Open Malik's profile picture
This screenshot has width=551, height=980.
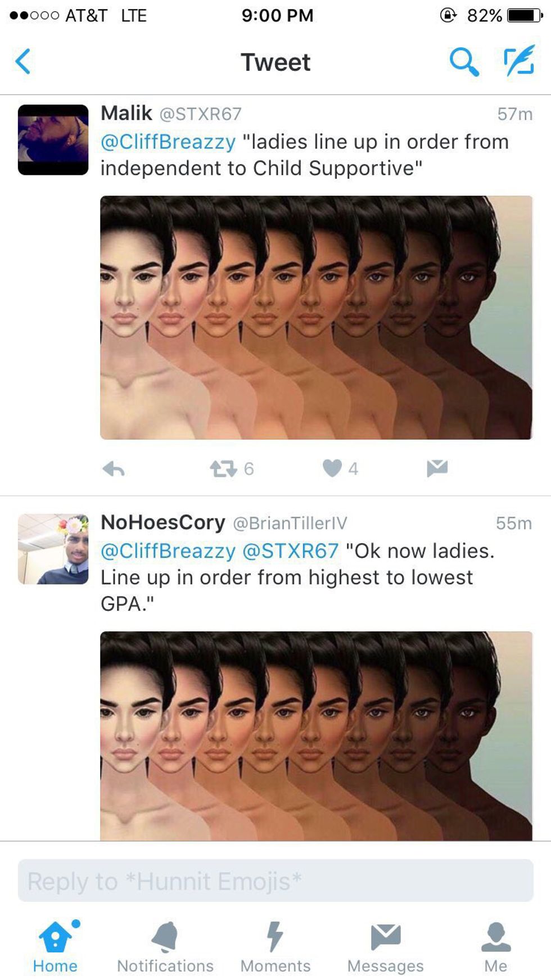pos(53,140)
